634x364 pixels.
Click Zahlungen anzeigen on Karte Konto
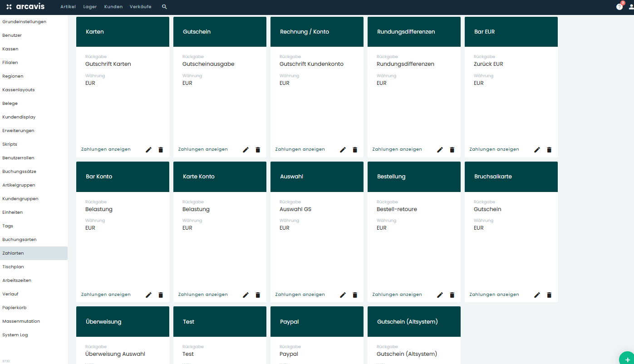(203, 295)
